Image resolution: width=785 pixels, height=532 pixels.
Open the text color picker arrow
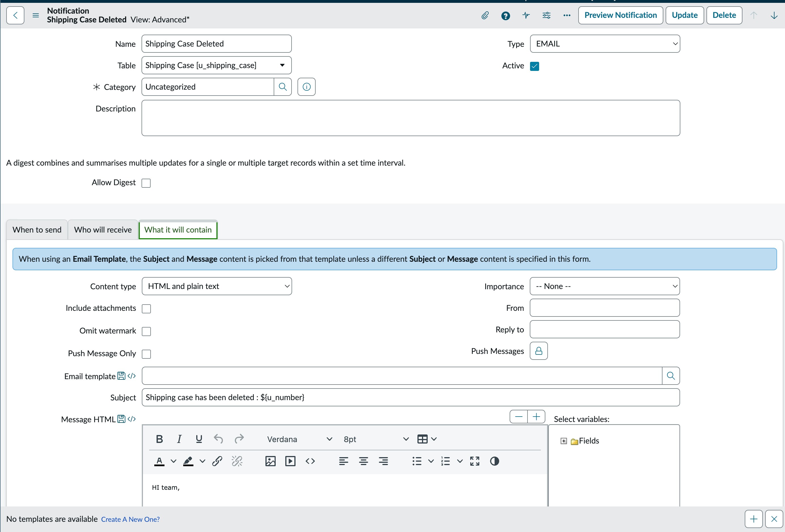click(x=173, y=461)
